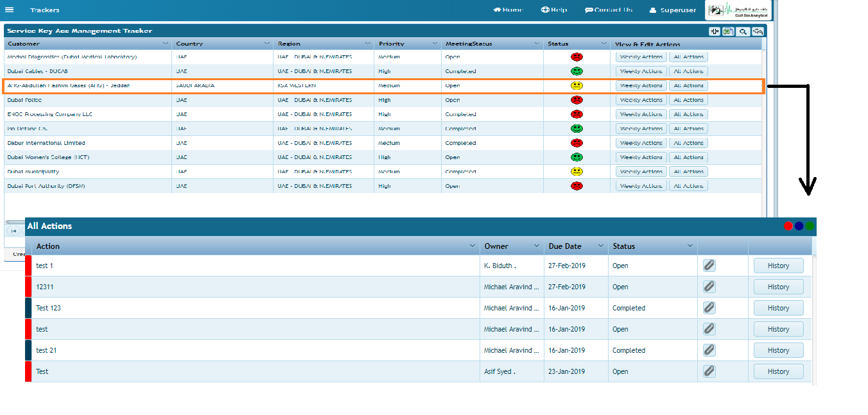Image resolution: width=868 pixels, height=415 pixels.
Task: Open attachment paperclip for action test 21
Action: (709, 350)
